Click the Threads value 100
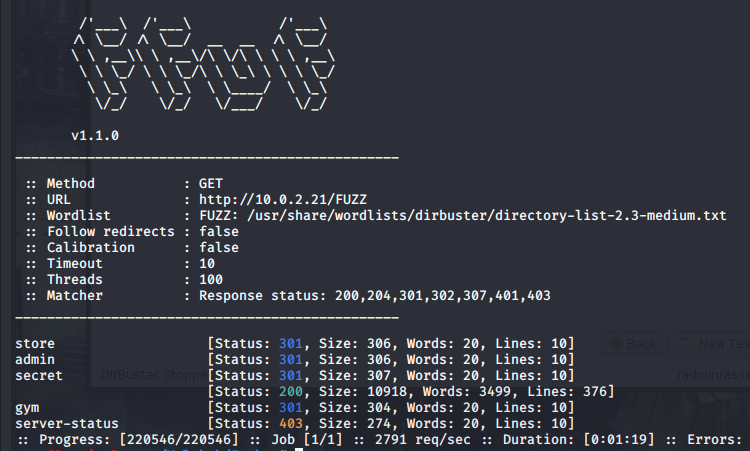The image size is (750, 451). tap(210, 279)
